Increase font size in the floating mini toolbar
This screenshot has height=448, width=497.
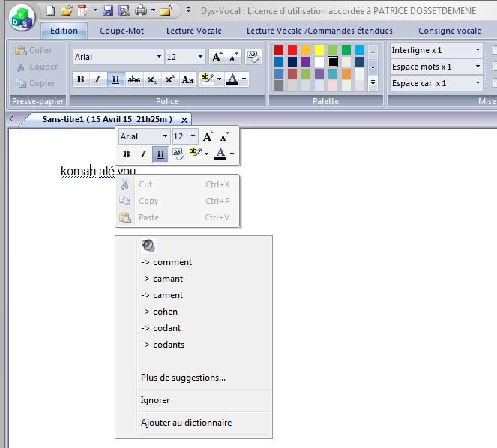coord(208,136)
